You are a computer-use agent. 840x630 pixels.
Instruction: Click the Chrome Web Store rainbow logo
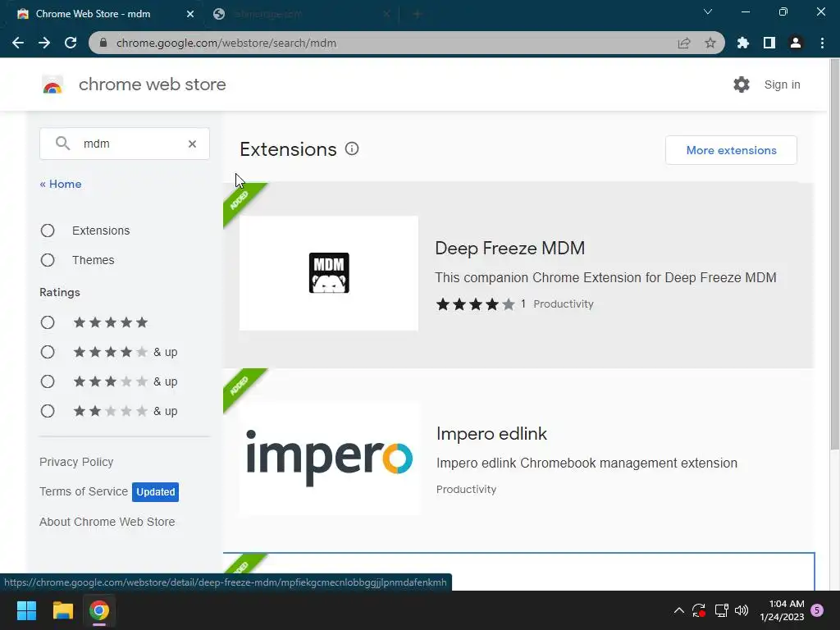pos(52,84)
